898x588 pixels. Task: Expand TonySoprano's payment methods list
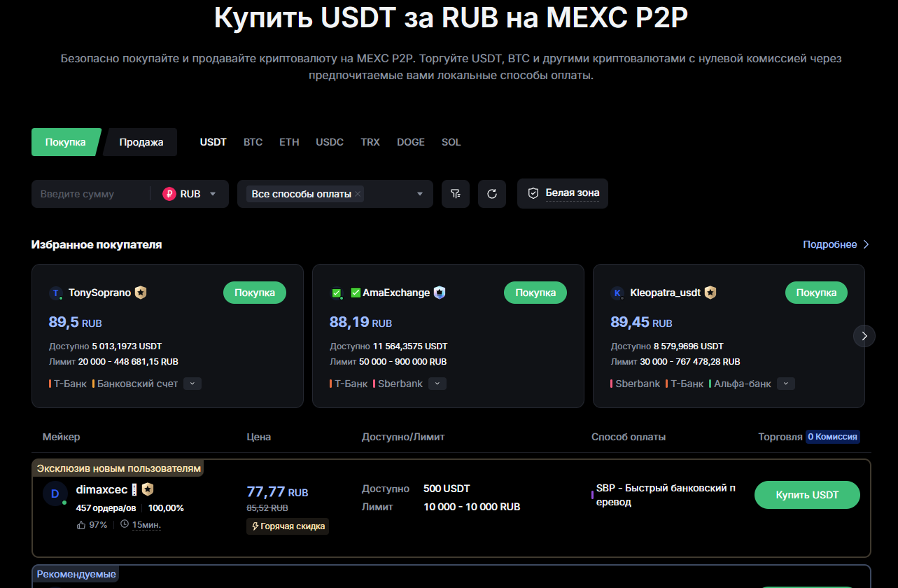point(192,384)
